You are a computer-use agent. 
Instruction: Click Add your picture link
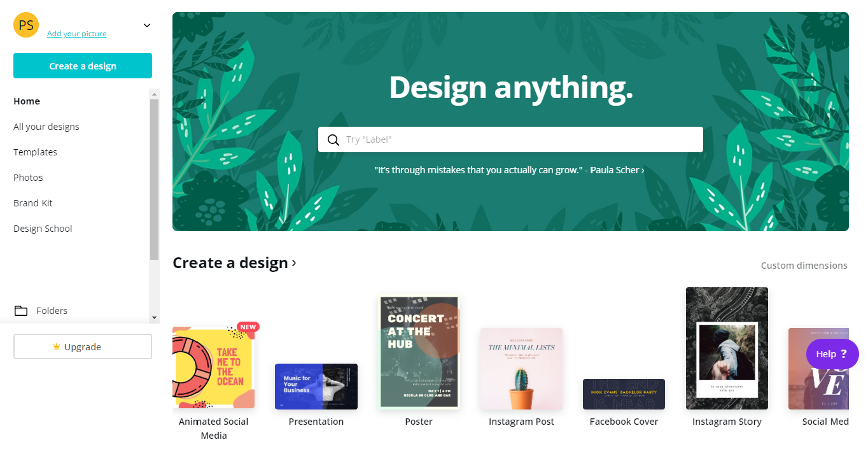pyautogui.click(x=77, y=34)
